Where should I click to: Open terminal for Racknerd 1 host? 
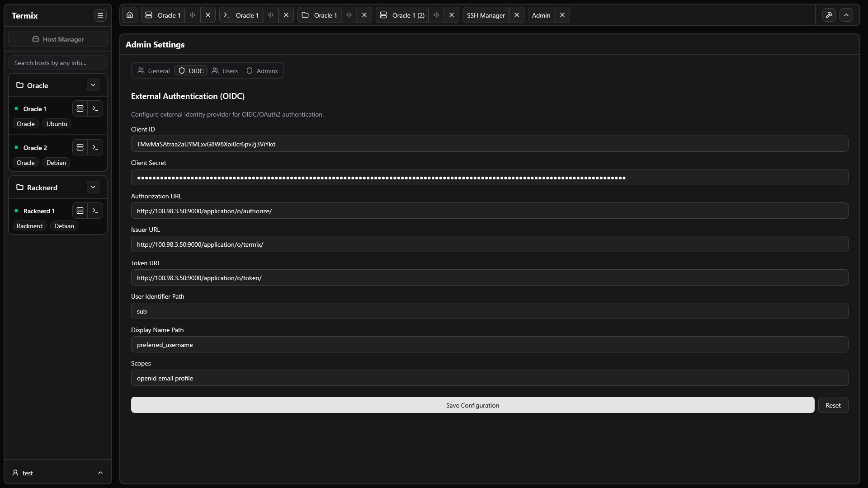point(95,211)
